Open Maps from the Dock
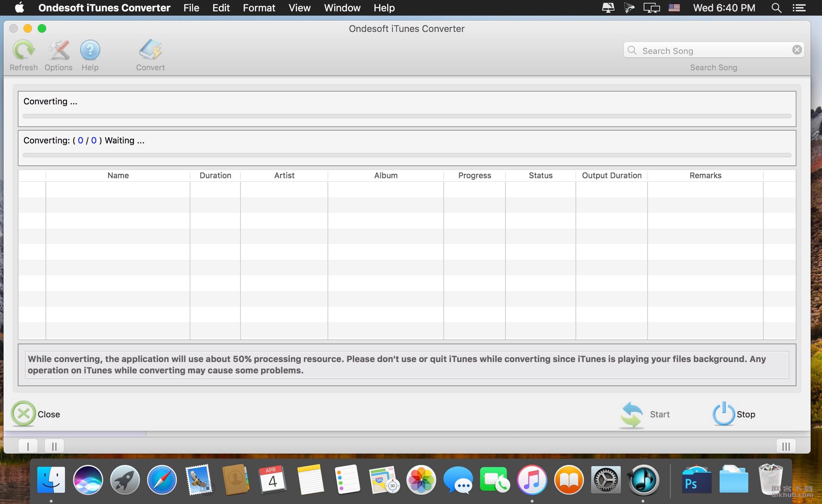This screenshot has height=504, width=822. pyautogui.click(x=384, y=480)
